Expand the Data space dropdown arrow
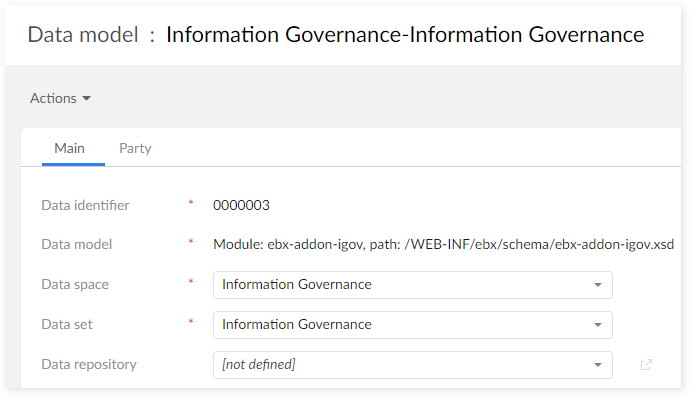This screenshot has width=690, height=397. [598, 285]
